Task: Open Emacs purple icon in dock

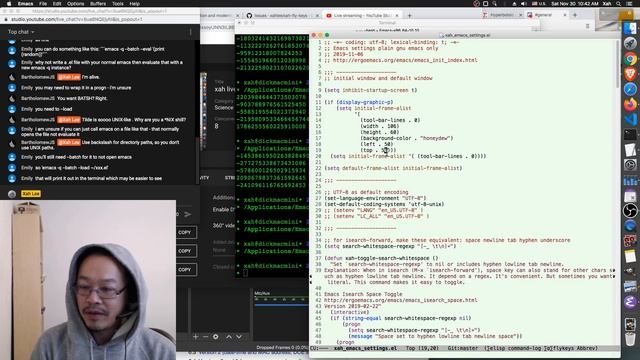Action: [x=630, y=302]
